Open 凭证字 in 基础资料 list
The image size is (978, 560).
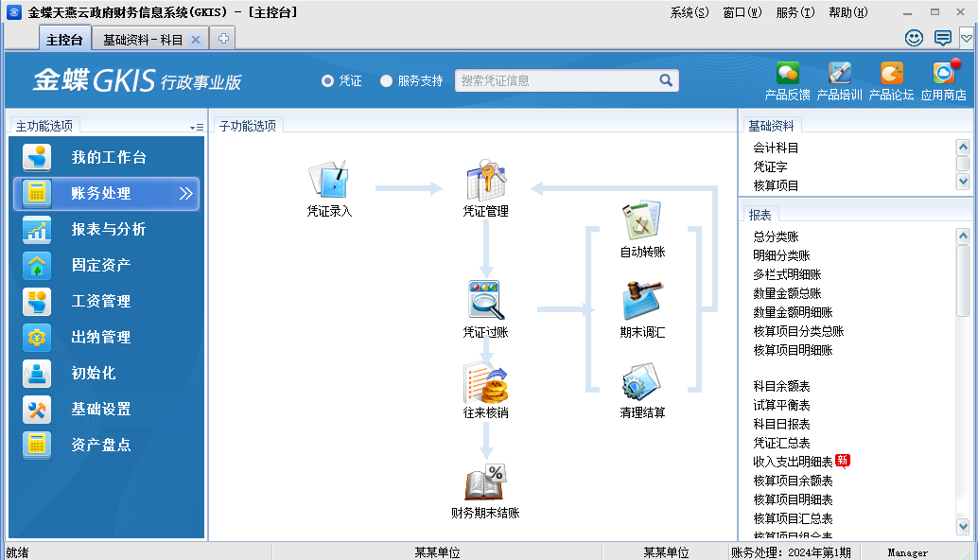(x=770, y=166)
